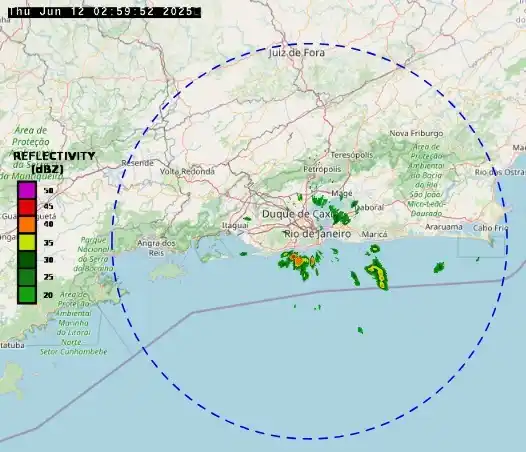Click the Angra dos Reis map label
The width and height of the screenshot is (526, 452).
(156, 248)
